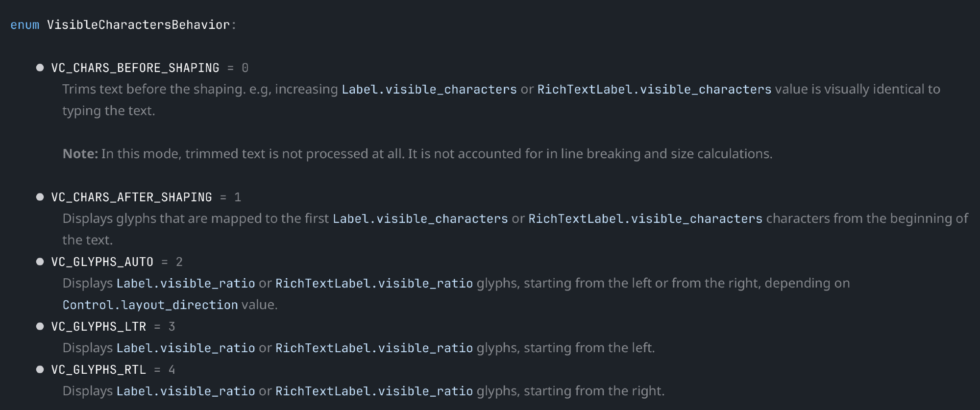Open the Control.layout_direction link
This screenshot has height=410, width=980.
(x=150, y=305)
